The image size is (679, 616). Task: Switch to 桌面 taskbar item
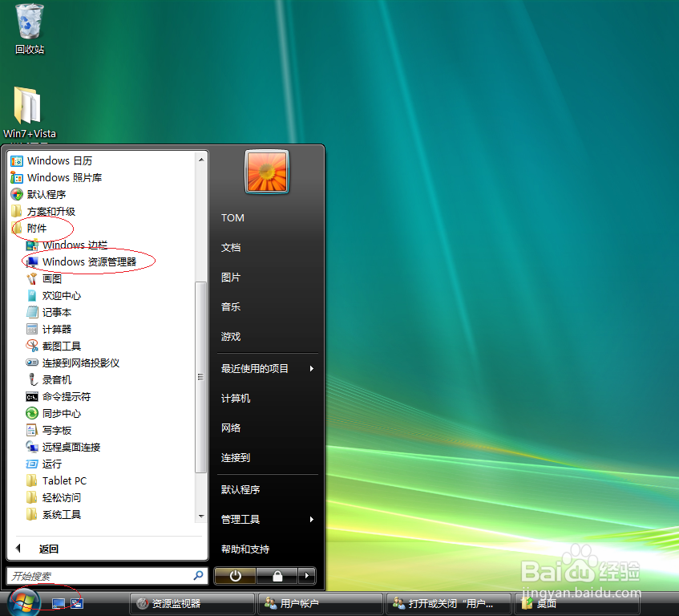(x=577, y=603)
